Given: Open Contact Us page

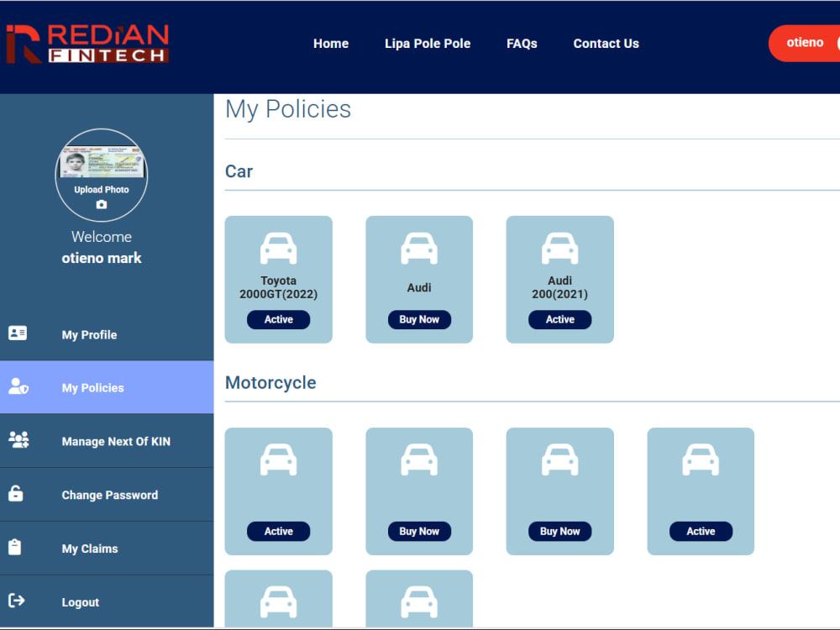Looking at the screenshot, I should click(606, 44).
